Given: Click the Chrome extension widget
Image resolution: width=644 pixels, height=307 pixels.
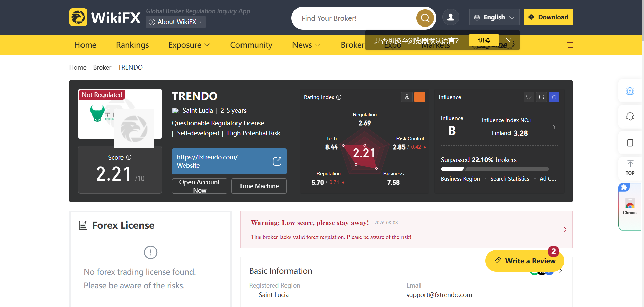Looking at the screenshot, I should point(630,206).
